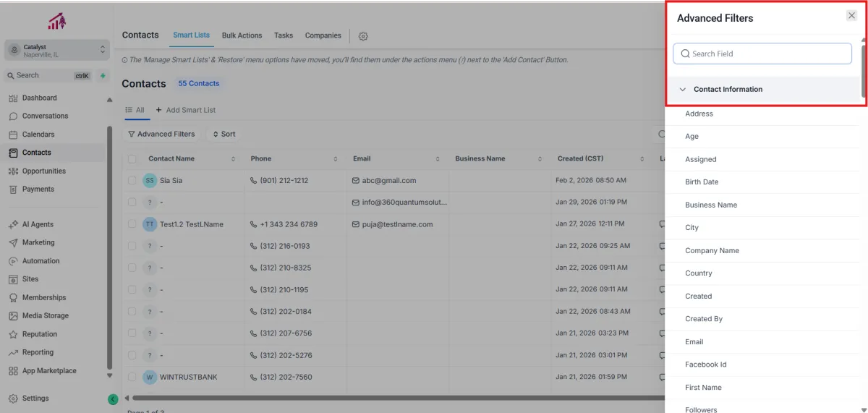
Task: Click the Search Field input box
Action: [x=762, y=54]
